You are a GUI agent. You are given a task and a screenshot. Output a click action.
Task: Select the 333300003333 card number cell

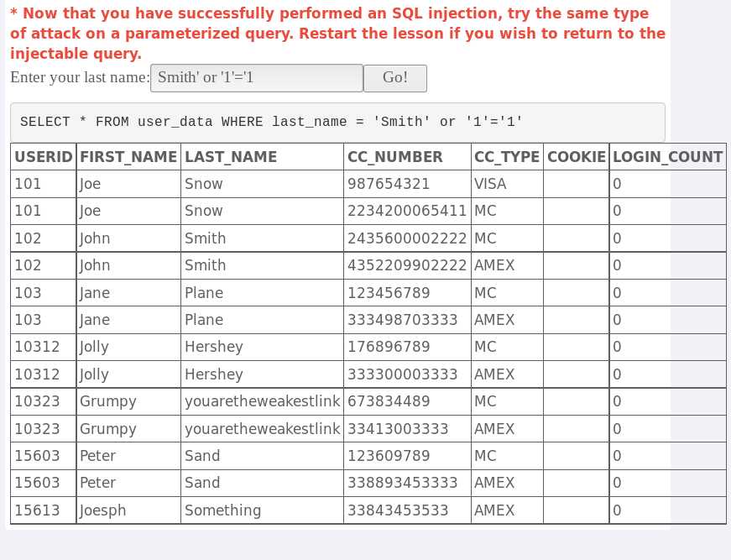407,374
